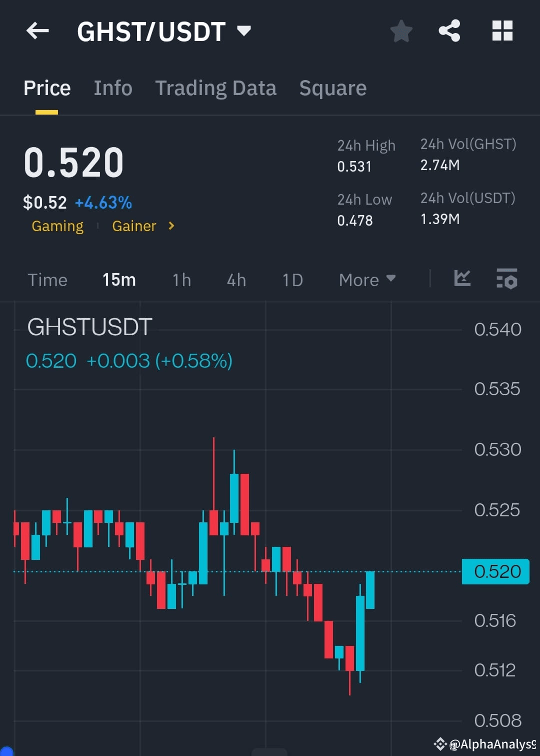Viewport: 540px width, 756px height.
Task: View the Gaming category tag
Action: [57, 226]
